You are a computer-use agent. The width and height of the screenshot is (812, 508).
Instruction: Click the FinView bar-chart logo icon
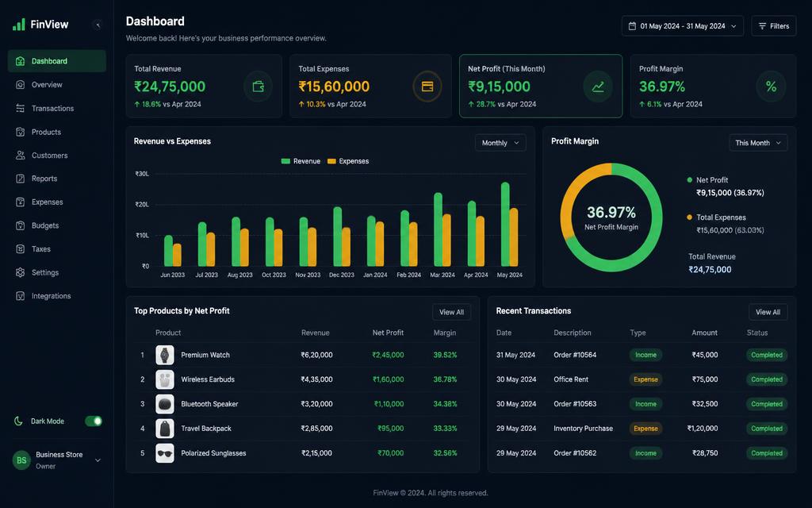(19, 25)
